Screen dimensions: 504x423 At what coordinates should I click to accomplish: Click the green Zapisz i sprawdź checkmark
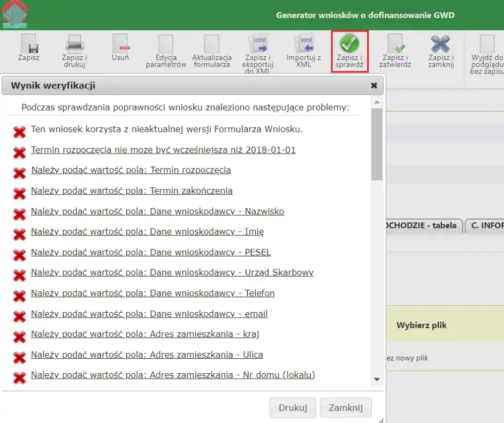349,44
